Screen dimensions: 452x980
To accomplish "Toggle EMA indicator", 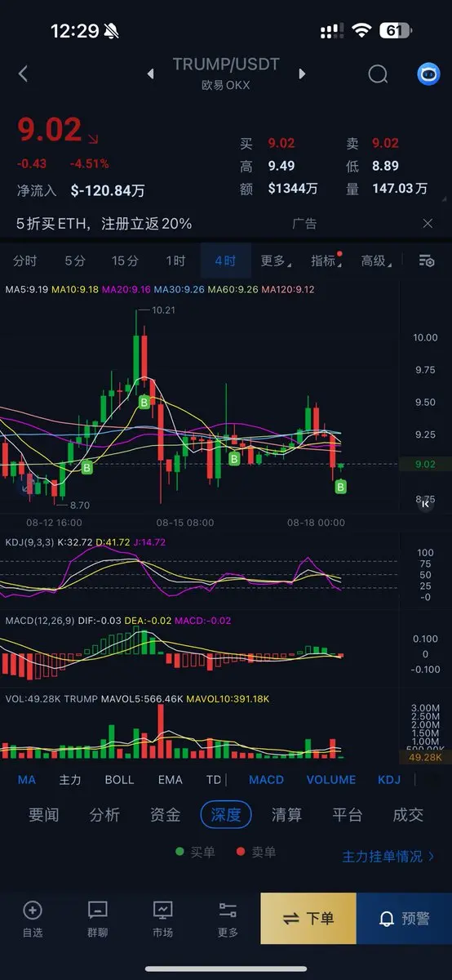I will point(170,779).
